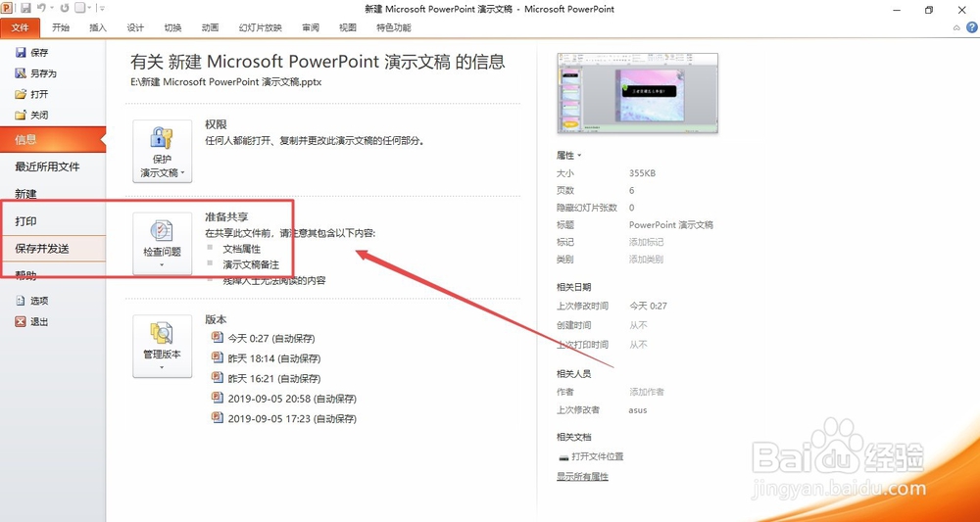Open the 特色功能 ribbon tab
Screen dimensions: 980x522
coord(394,28)
